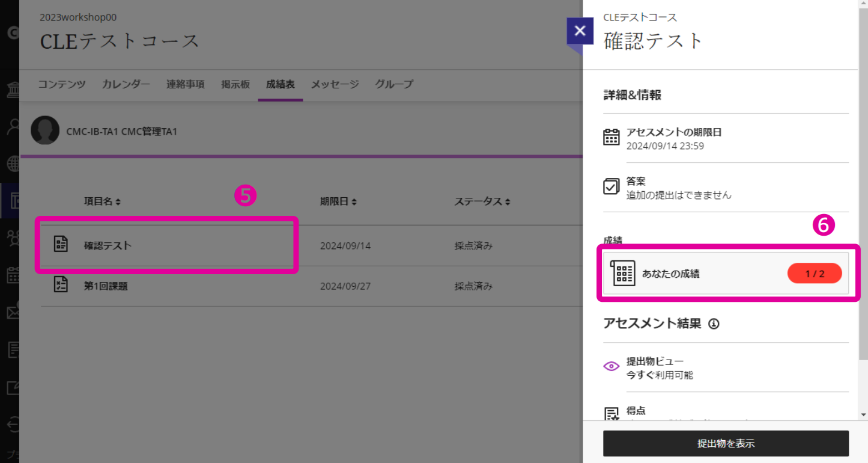Click 採点済み status of 第1回課題 row
868x463 pixels.
[474, 286]
